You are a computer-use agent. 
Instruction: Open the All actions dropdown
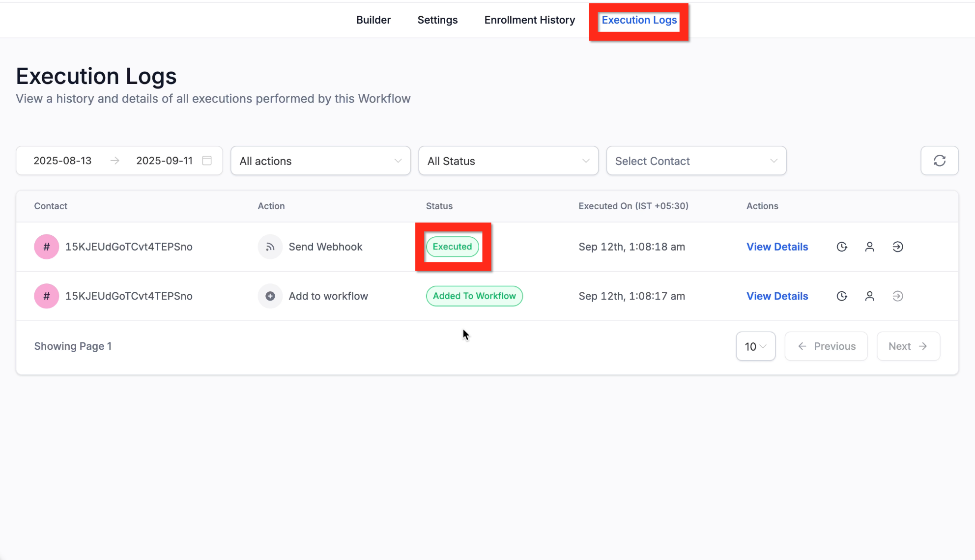point(320,161)
